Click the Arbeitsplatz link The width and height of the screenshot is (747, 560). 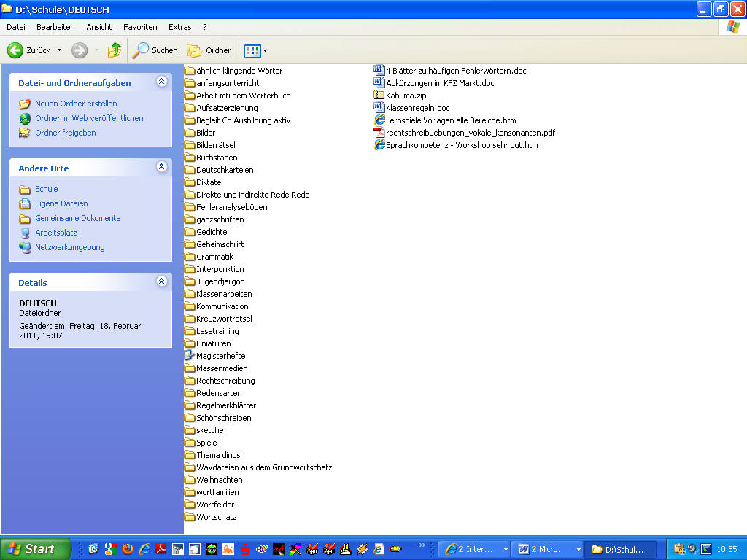pos(55,233)
